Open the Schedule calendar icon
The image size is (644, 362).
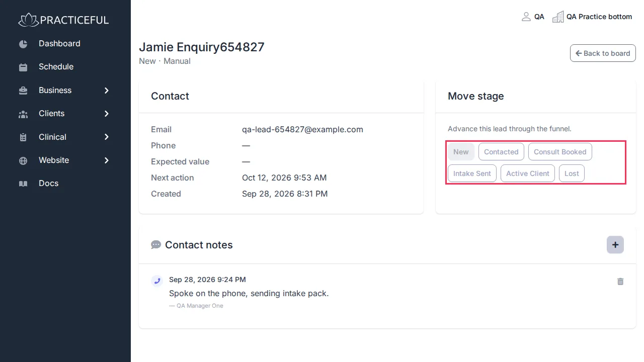(23, 67)
